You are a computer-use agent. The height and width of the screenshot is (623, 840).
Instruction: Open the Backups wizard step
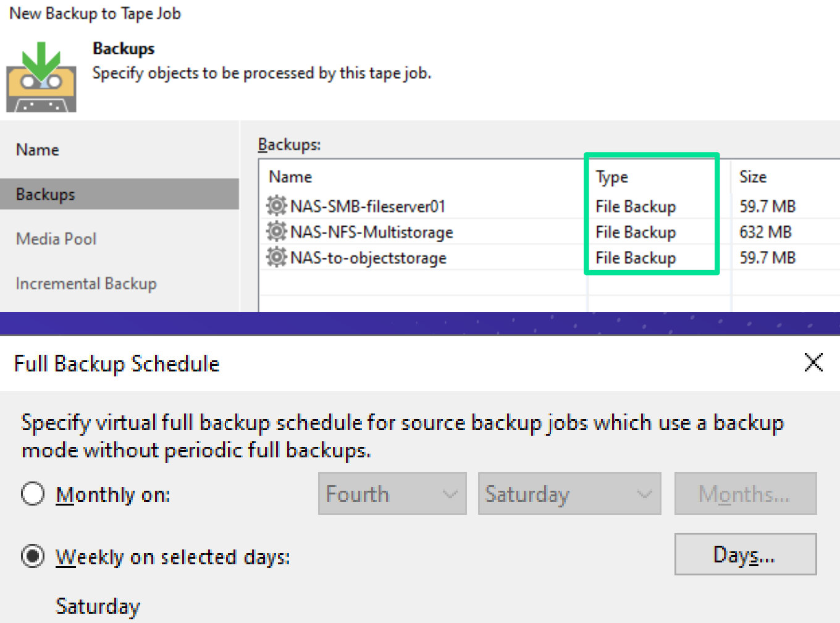pos(46,195)
